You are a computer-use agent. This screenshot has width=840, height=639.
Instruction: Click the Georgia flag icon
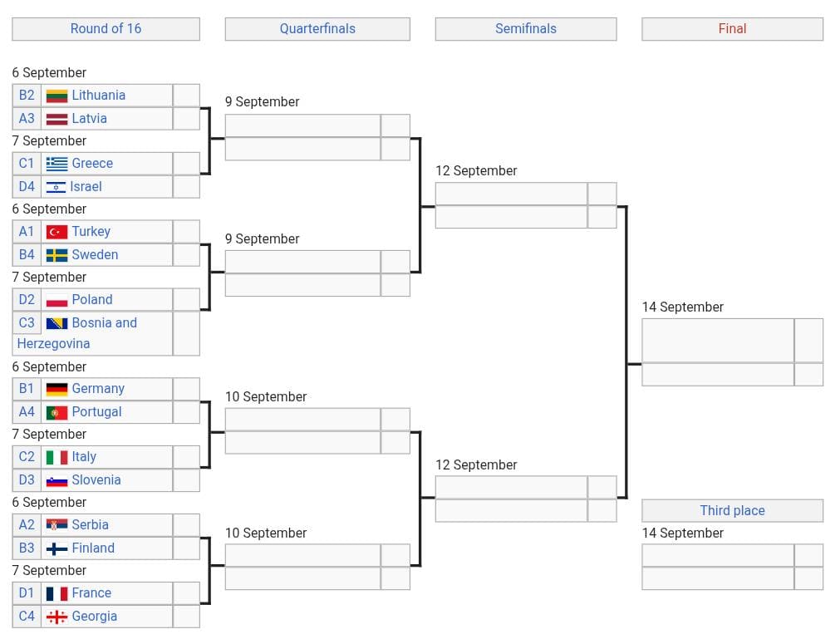pyautogui.click(x=56, y=617)
